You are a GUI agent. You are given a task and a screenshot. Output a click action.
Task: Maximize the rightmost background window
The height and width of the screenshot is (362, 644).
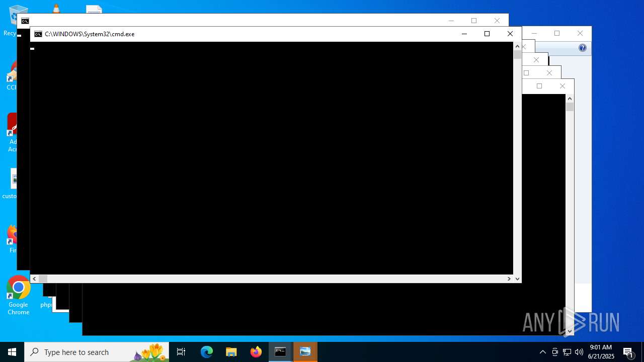(x=556, y=33)
